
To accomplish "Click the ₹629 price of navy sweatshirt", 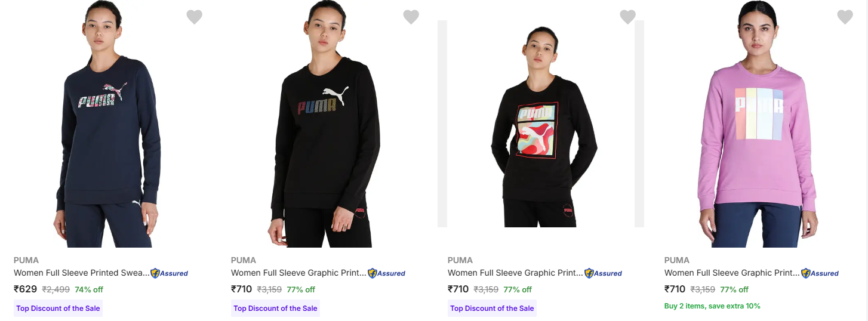I will click(x=26, y=289).
